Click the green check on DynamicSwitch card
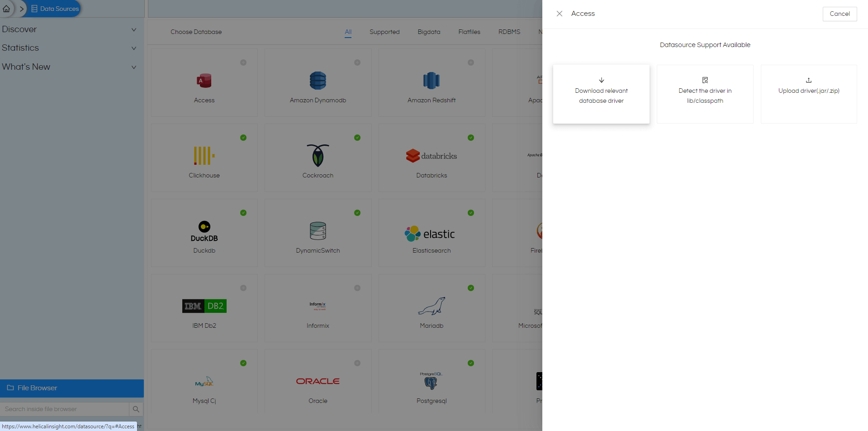This screenshot has width=868, height=431. click(x=357, y=213)
